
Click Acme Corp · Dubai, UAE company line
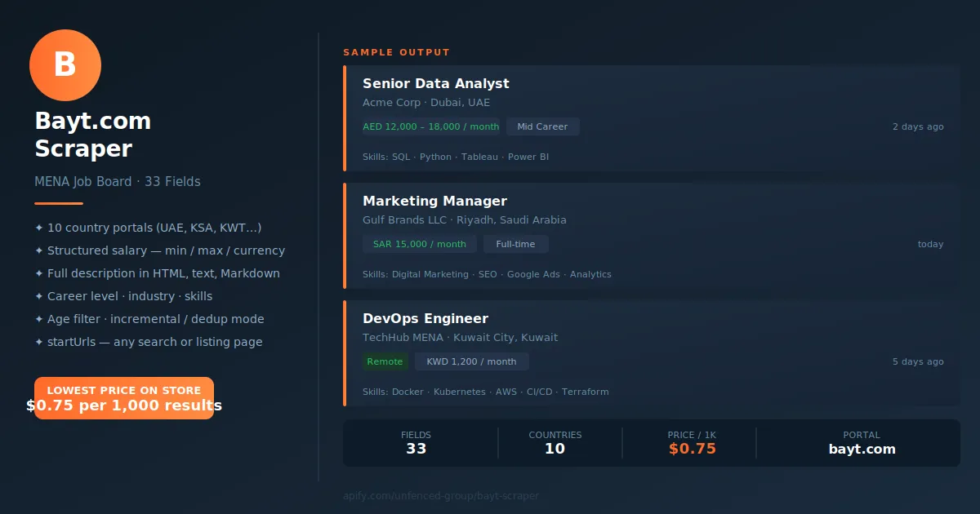click(426, 103)
